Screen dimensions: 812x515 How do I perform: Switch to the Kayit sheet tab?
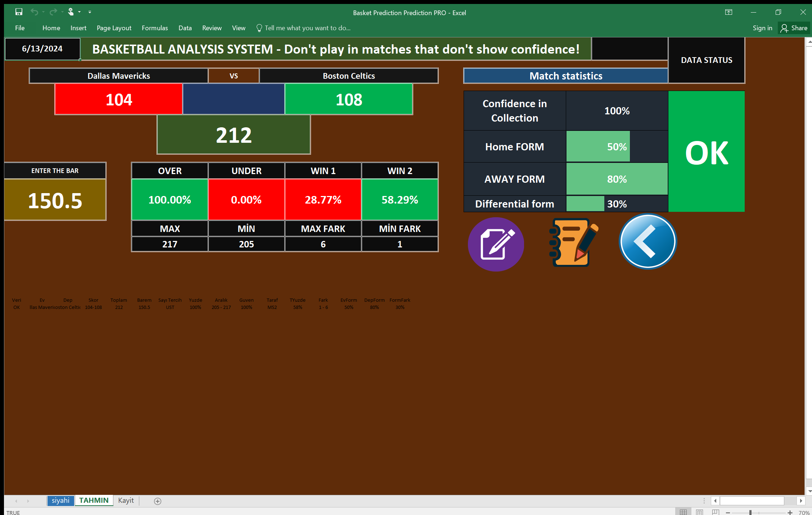(126, 500)
